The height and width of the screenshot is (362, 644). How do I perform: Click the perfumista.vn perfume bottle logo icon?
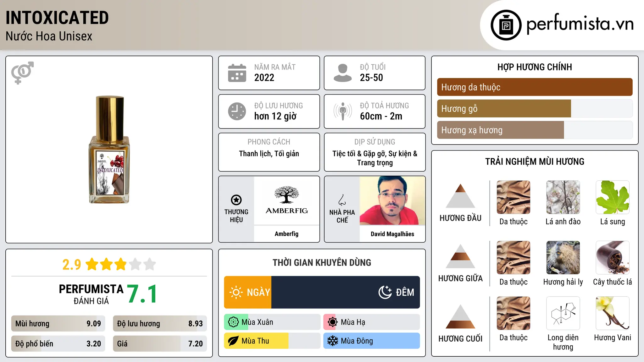506,25
